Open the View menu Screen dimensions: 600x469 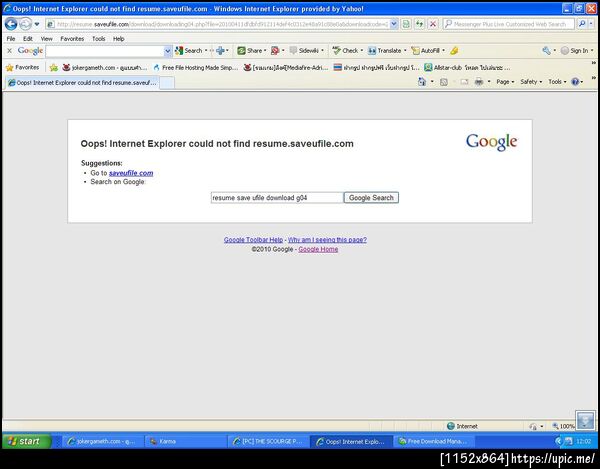[x=47, y=39]
